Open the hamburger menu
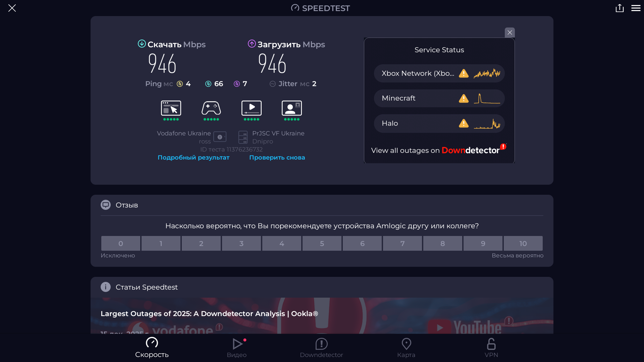Screen dimensions: 644x362 pos(636,8)
